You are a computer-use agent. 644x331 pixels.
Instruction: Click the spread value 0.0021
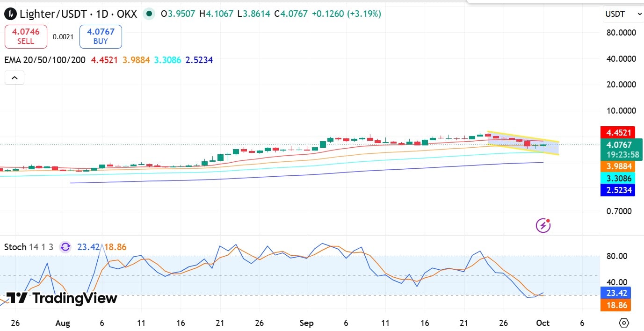[63, 36]
